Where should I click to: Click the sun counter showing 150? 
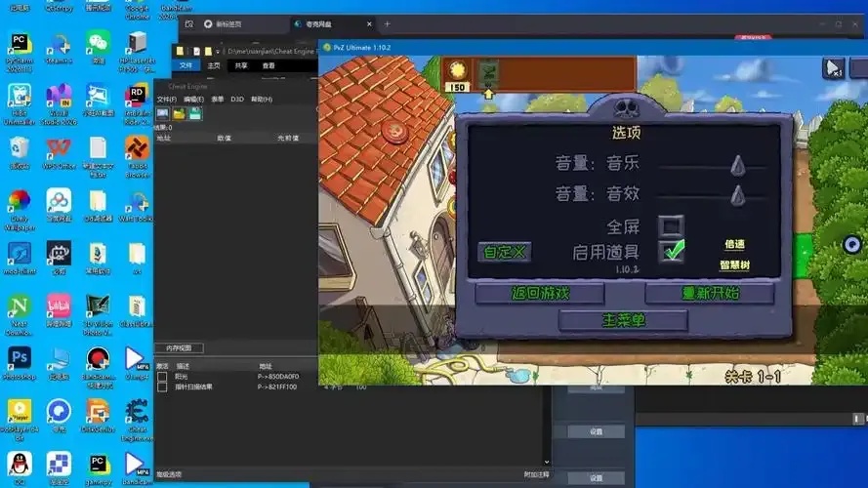coord(457,75)
